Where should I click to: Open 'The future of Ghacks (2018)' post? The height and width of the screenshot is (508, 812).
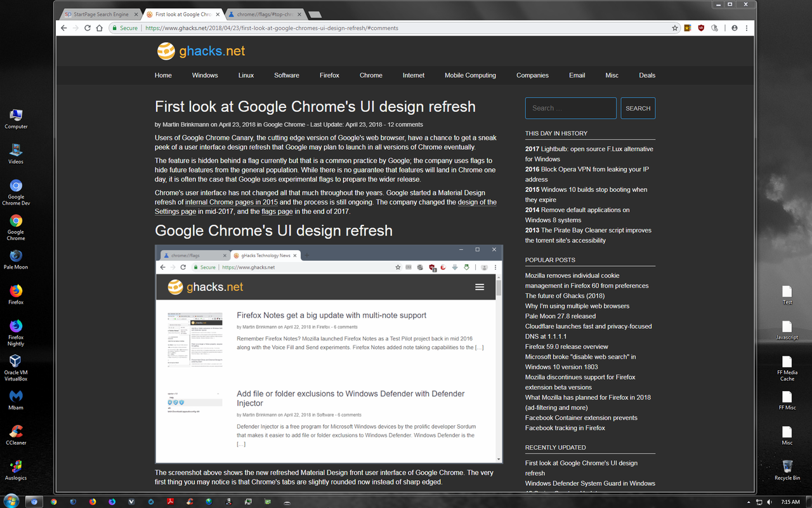point(565,295)
